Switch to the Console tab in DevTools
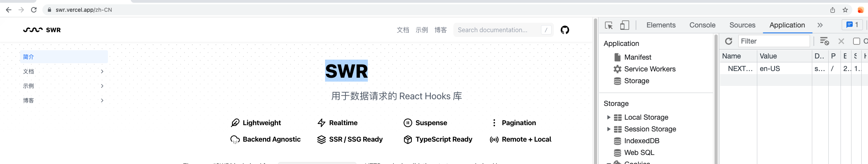 [702, 25]
